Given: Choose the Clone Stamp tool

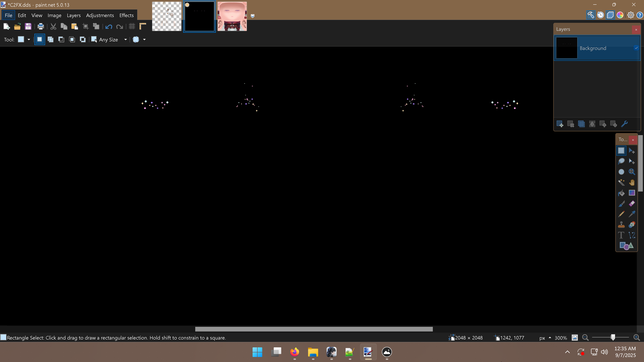Looking at the screenshot, I should click(x=621, y=225).
